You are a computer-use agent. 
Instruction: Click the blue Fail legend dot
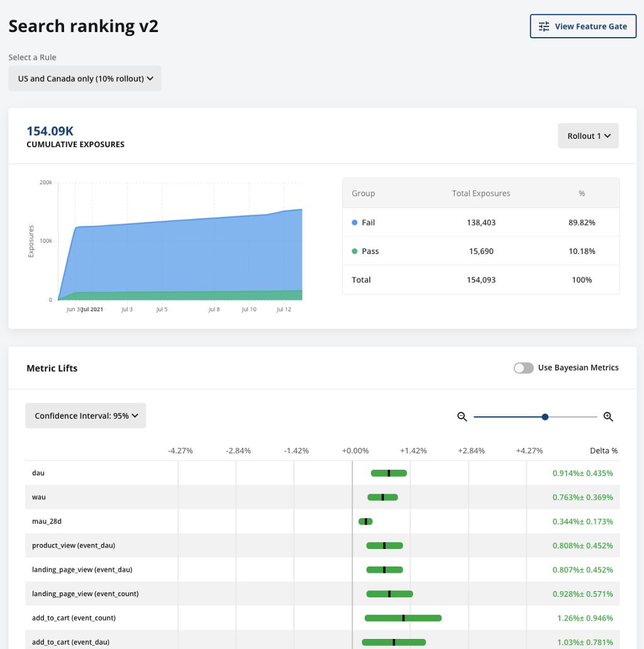(x=354, y=223)
